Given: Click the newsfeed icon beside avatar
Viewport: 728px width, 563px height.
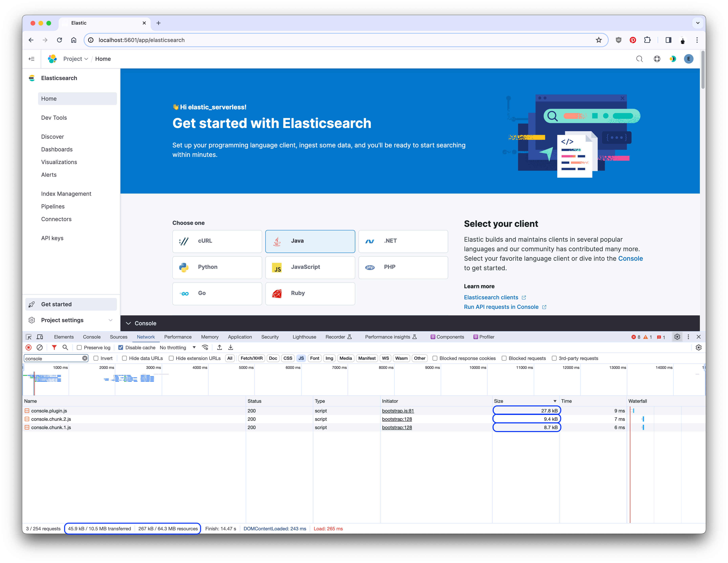Looking at the screenshot, I should click(x=673, y=59).
